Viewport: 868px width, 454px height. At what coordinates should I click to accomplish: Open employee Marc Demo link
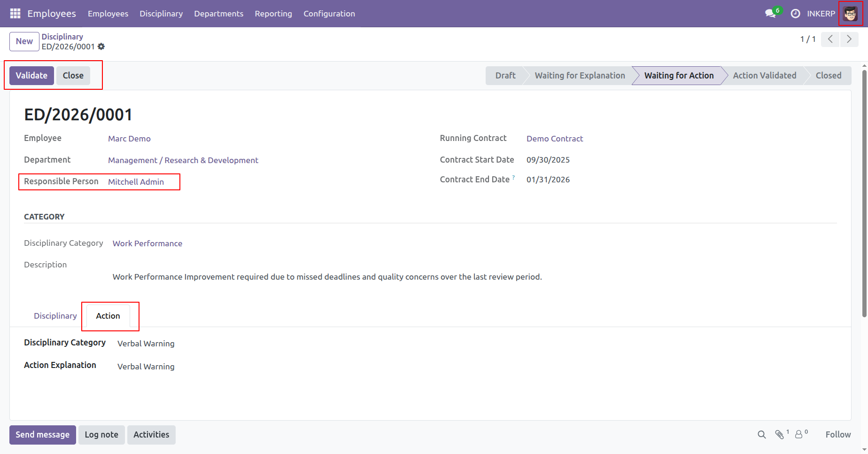(129, 139)
